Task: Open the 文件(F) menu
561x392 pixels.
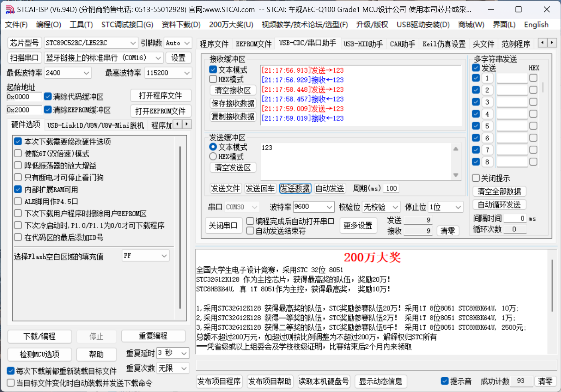Action: click(x=16, y=25)
